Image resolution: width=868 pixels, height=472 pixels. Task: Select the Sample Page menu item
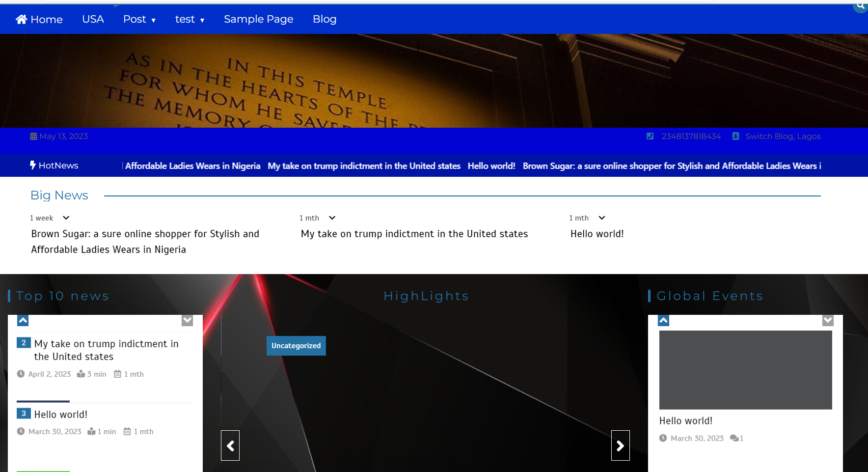coord(258,19)
